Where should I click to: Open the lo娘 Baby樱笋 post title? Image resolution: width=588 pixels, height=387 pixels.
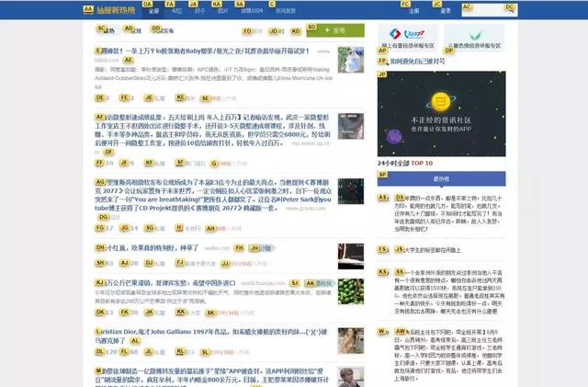(x=202, y=51)
